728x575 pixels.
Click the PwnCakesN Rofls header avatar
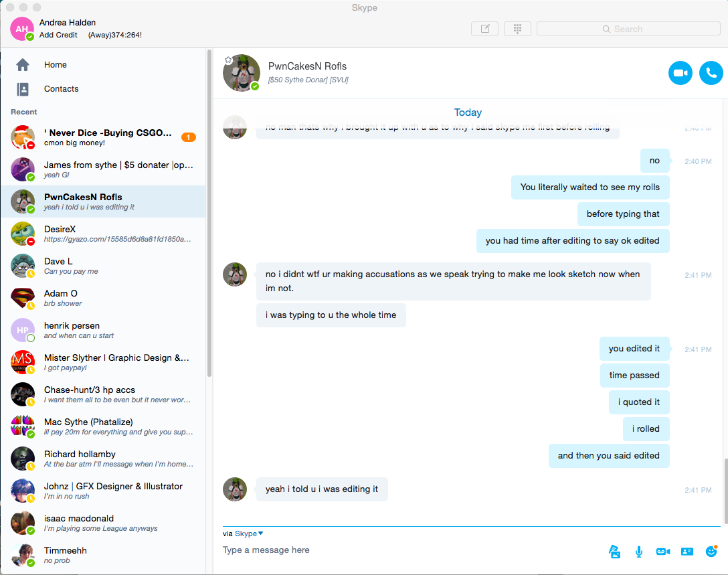tap(242, 73)
